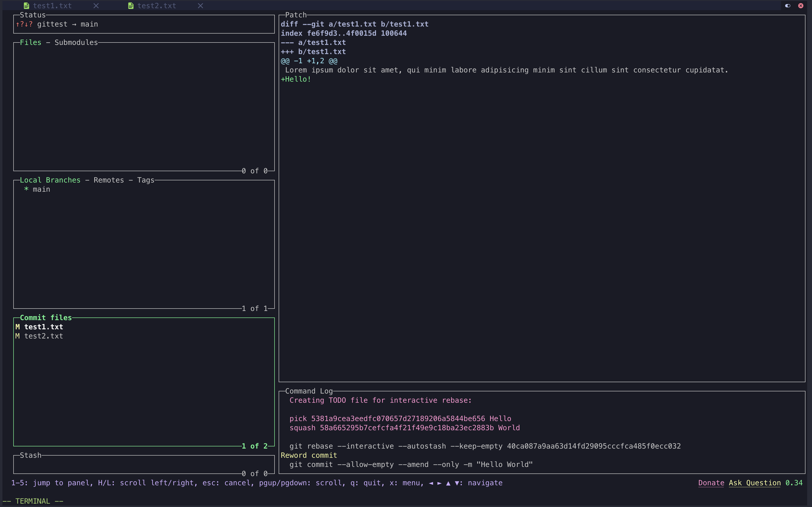
Task: Toggle the theme switch at top right
Action: (x=788, y=6)
